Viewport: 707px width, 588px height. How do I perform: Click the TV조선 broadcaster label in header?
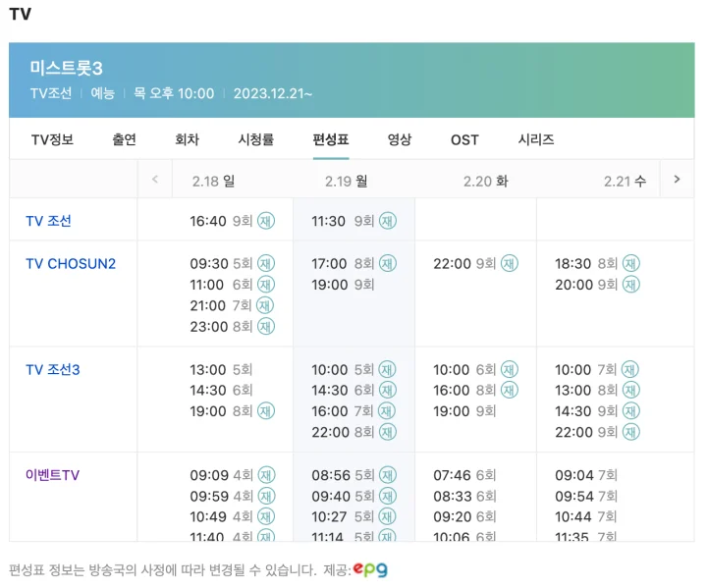(51, 93)
